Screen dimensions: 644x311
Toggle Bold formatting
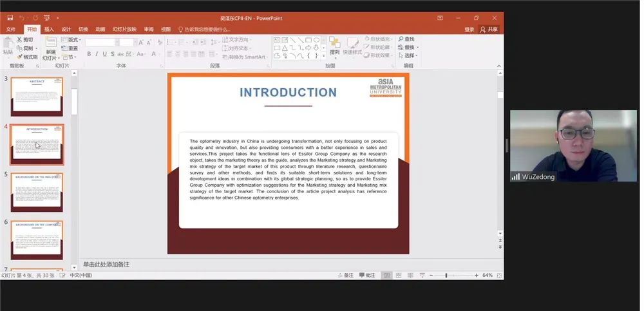click(89, 55)
